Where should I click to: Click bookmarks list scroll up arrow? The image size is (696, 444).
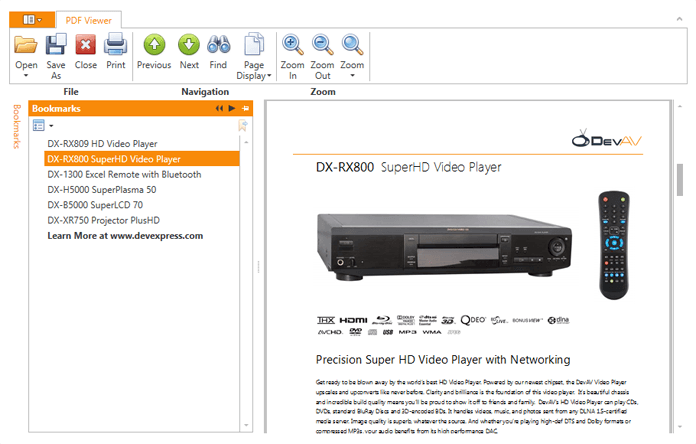246,143
